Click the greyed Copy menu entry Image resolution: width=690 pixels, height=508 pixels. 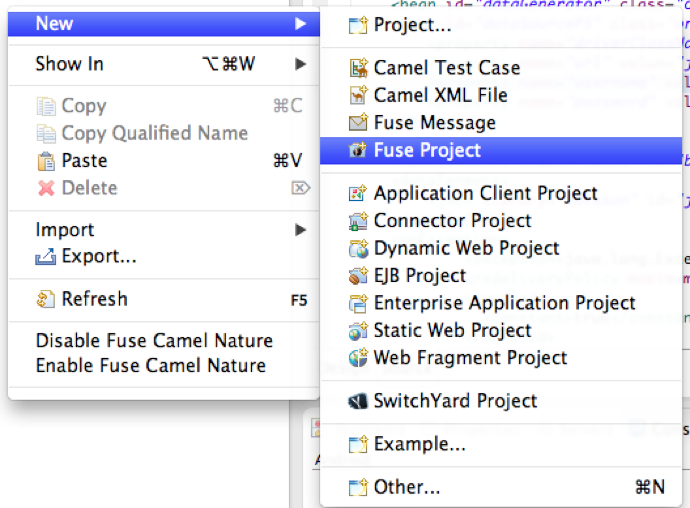pyautogui.click(x=164, y=106)
